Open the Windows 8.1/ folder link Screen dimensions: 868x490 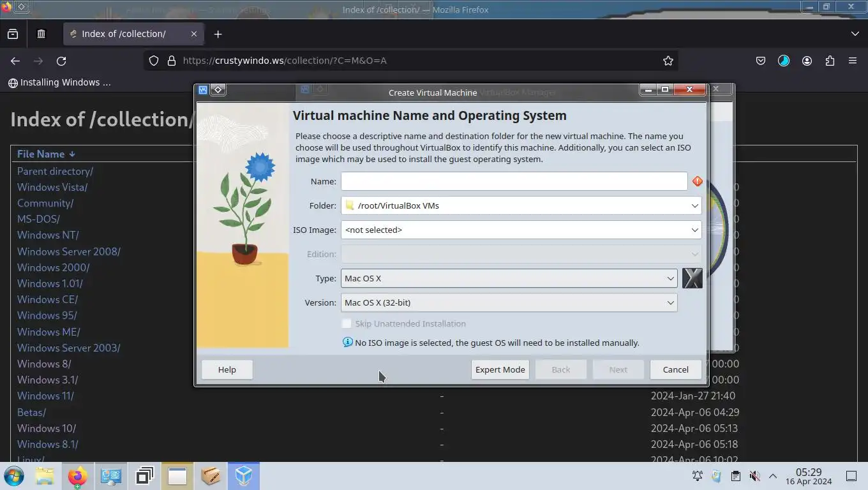coord(48,444)
